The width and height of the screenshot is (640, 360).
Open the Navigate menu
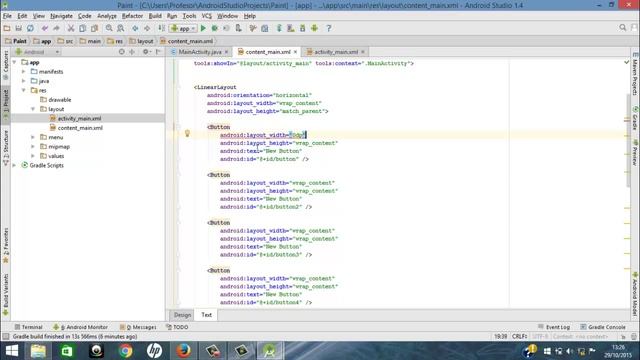[x=61, y=16]
